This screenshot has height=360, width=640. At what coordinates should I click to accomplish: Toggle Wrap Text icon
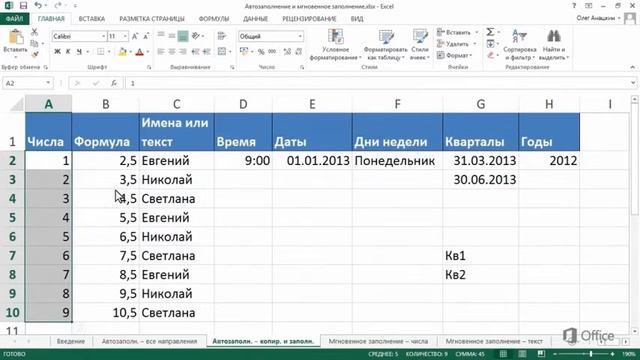click(x=222, y=36)
